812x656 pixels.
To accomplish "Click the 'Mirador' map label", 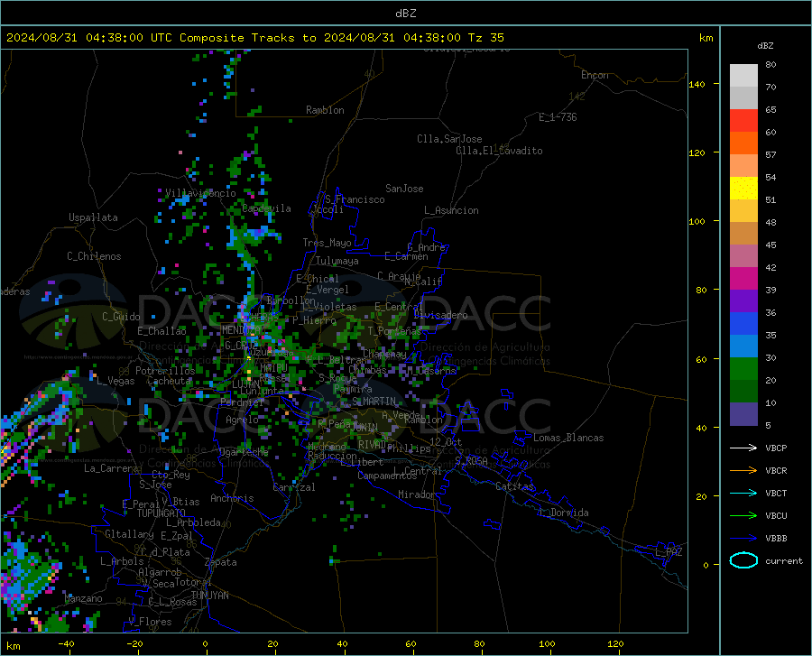I will point(417,494).
